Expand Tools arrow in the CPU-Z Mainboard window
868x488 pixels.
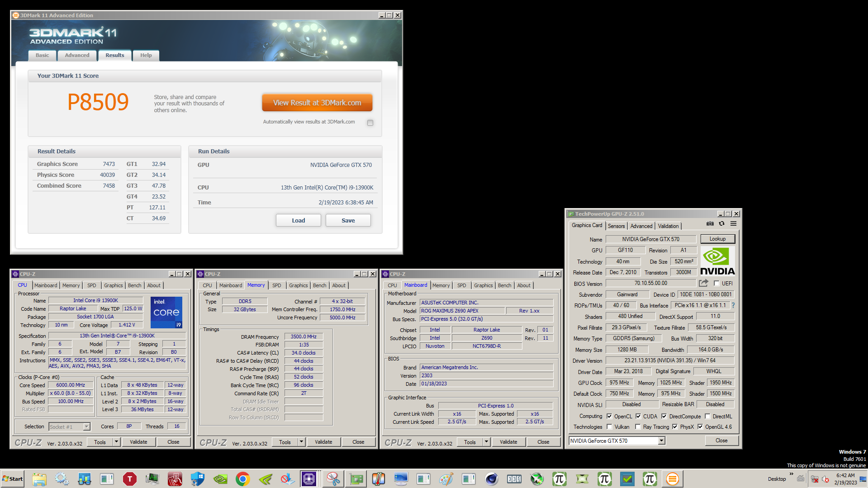[x=486, y=442]
